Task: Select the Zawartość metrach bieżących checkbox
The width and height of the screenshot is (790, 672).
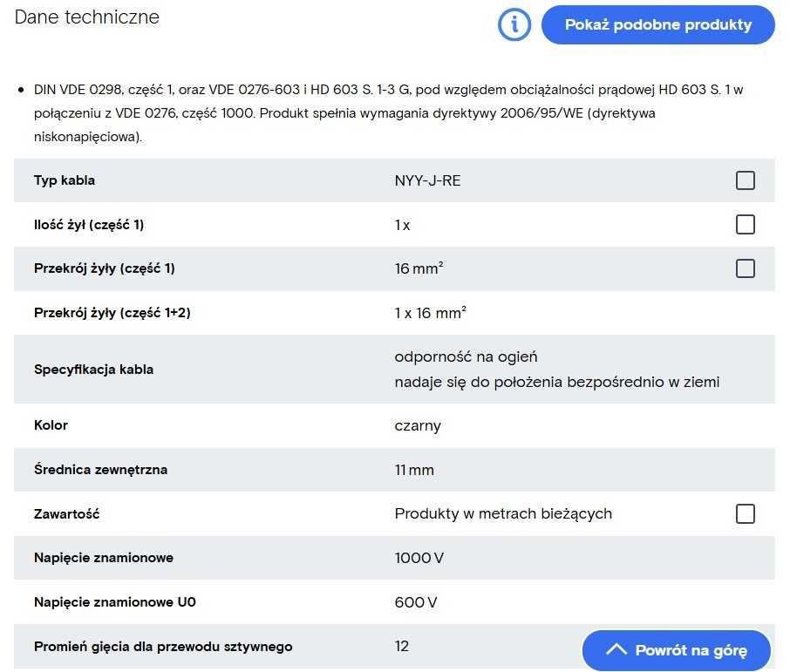Action: tap(746, 514)
